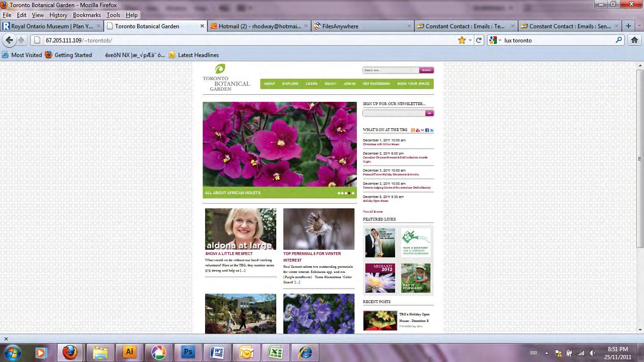Screen dimensions: 644x362
Task: Reload the current page
Action: 479,41
